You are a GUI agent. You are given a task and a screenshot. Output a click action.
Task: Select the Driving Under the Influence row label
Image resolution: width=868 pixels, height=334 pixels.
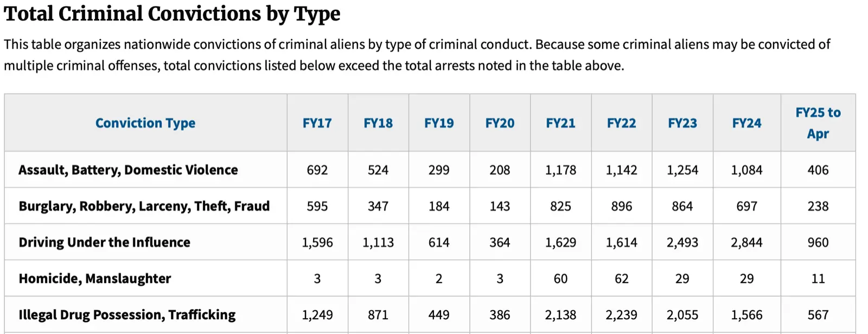104,242
